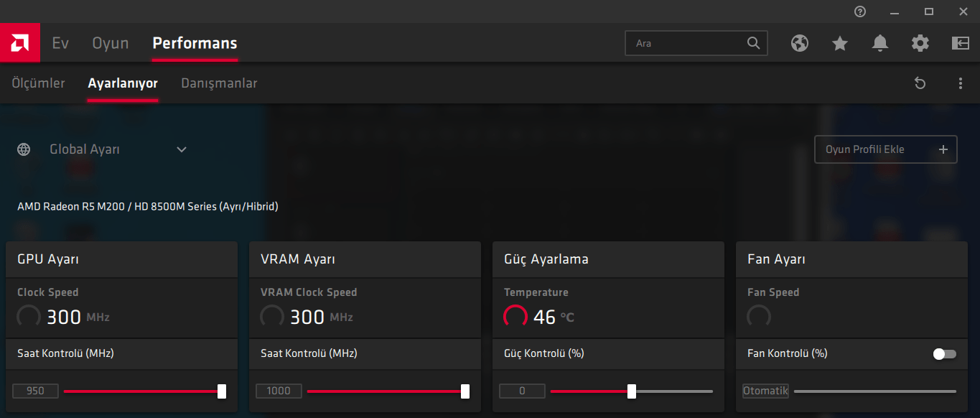Click the Fan Speed label

tap(773, 292)
